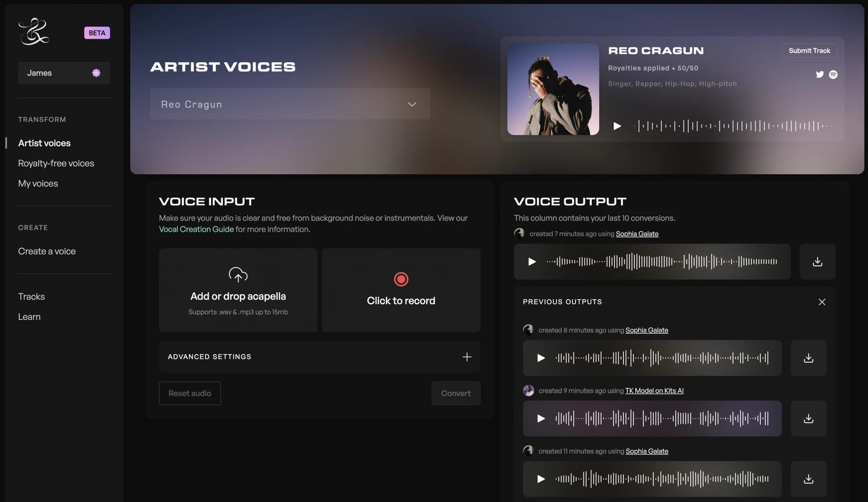868x502 pixels.
Task: Click the play icon on voice output
Action: [x=532, y=262]
